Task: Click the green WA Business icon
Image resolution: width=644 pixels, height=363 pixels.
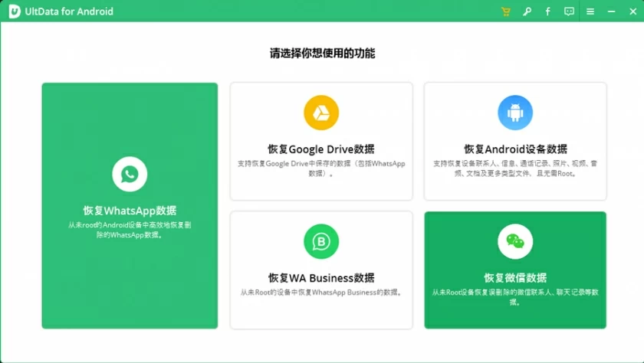Action: pos(321,241)
